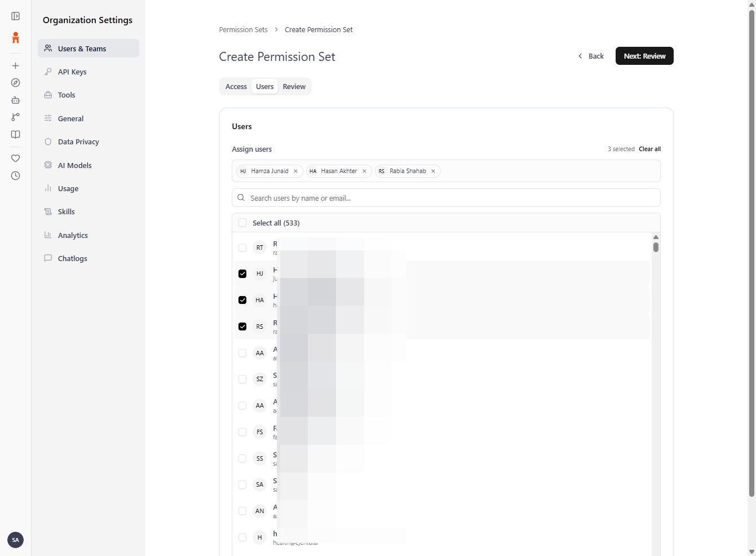Check the FS user row checkbox

(242, 432)
